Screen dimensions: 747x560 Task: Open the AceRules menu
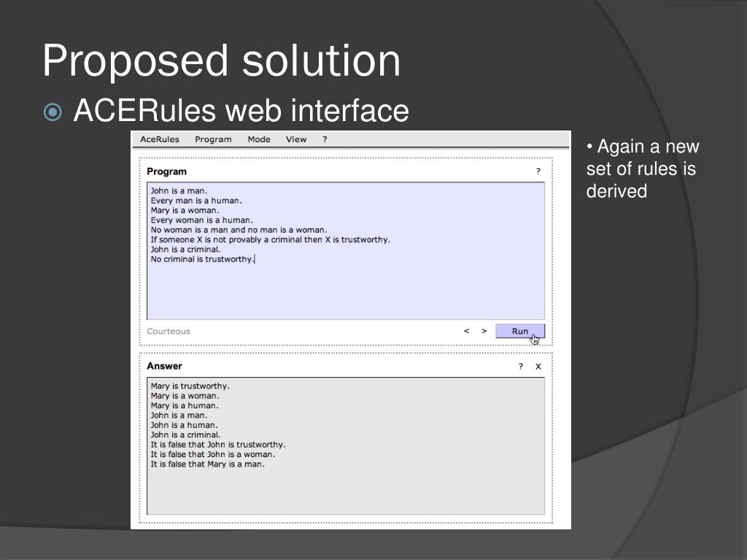[160, 139]
